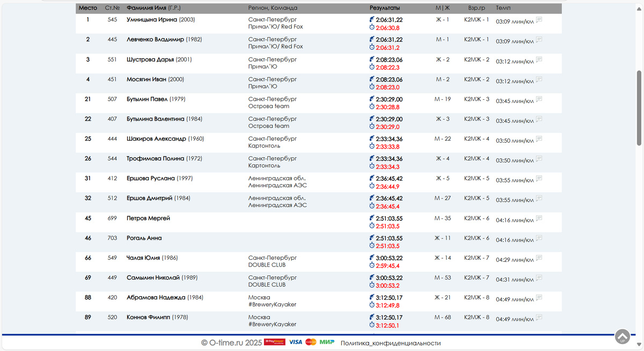Click the МИР payment logo in the footer
Image resolution: width=644 pixels, height=351 pixels.
(x=327, y=342)
